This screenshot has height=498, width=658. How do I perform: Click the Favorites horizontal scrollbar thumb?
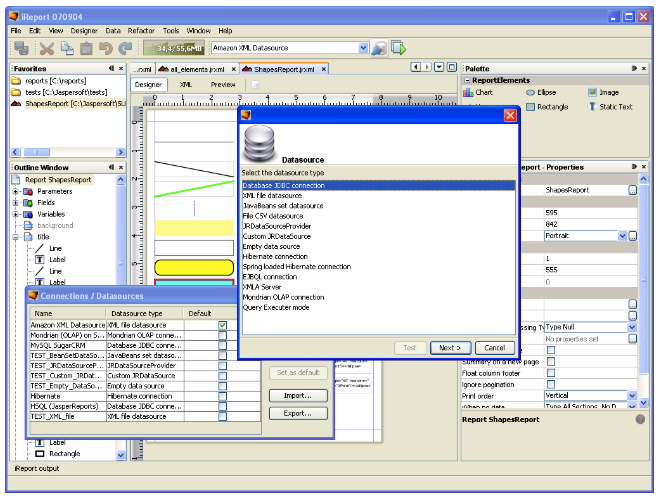(x=37, y=152)
